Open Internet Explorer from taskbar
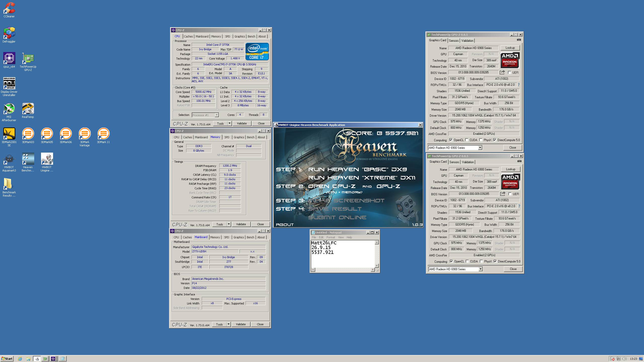 [x=20, y=359]
